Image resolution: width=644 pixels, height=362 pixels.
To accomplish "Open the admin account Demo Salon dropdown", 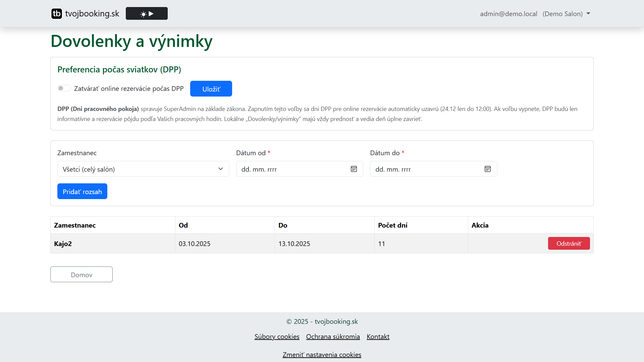I will (x=535, y=14).
